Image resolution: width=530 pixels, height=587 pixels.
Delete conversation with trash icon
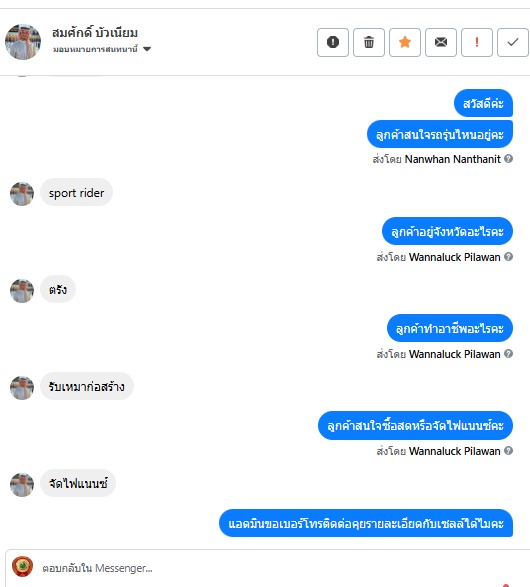(369, 42)
